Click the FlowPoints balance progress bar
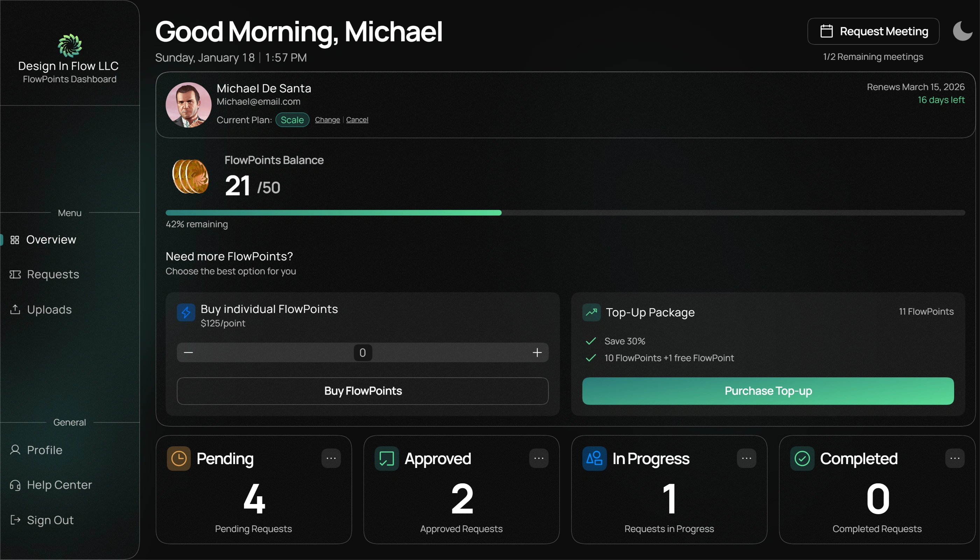Screen dimensions: 980x560 (565, 213)
